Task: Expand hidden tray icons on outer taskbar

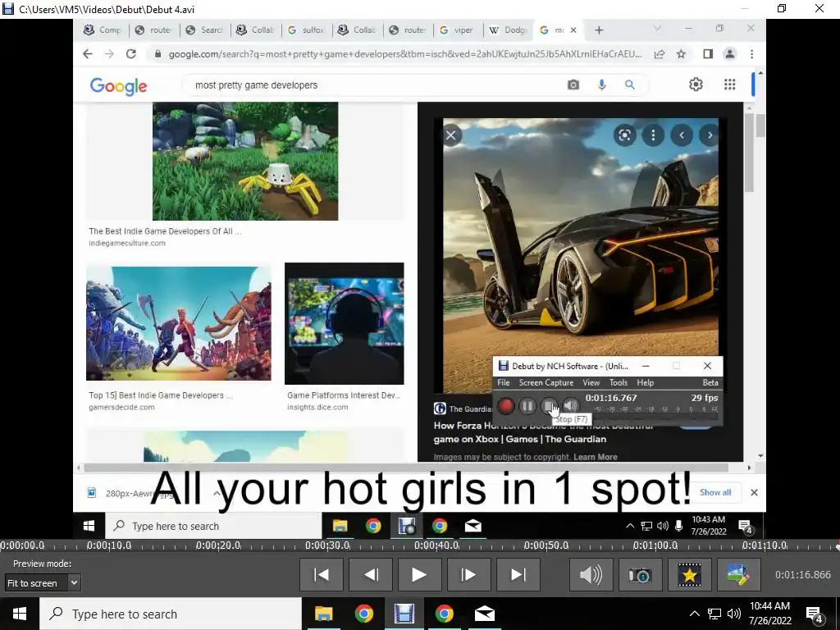Action: (x=694, y=614)
